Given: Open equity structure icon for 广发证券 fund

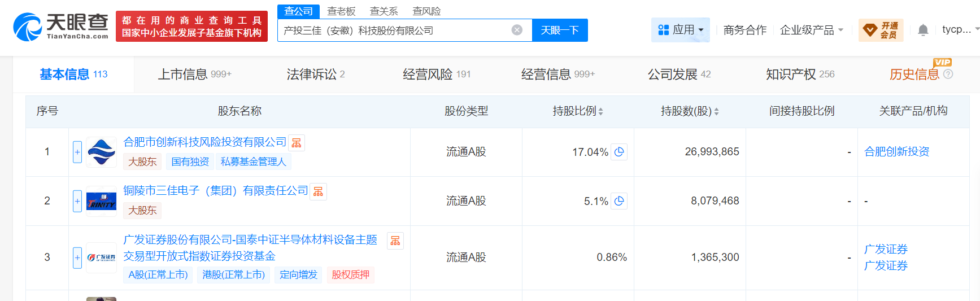Looking at the screenshot, I should pyautogui.click(x=395, y=241).
